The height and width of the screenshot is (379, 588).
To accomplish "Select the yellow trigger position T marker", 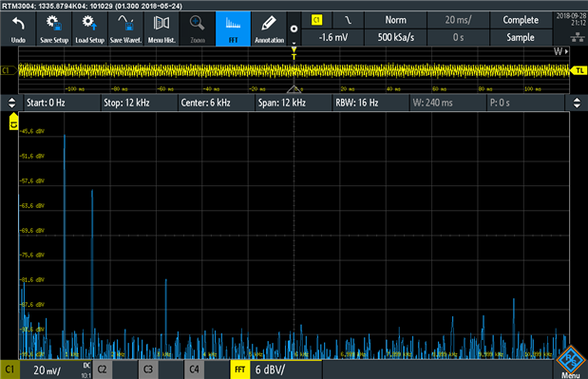I will (x=294, y=53).
